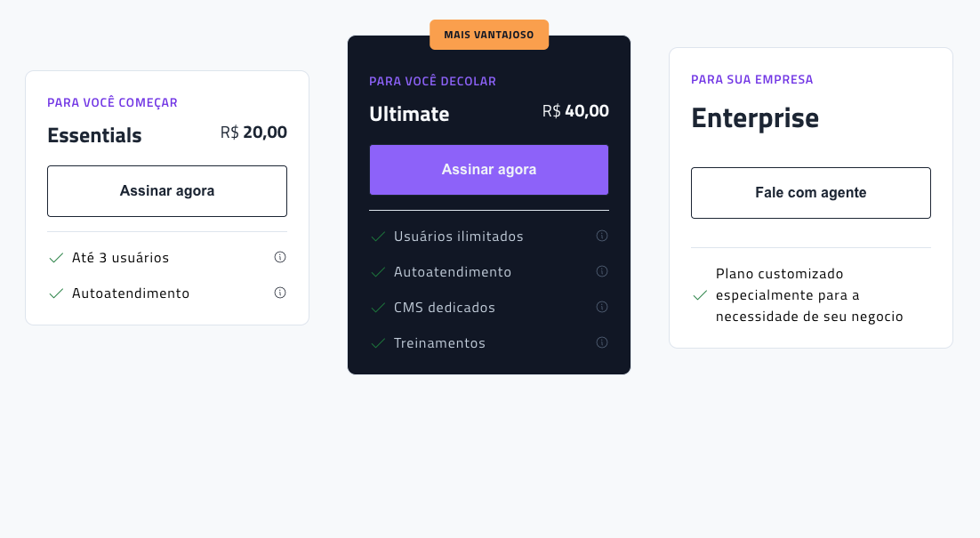Image resolution: width=980 pixels, height=538 pixels.
Task: Select the R$ 20,00 price label
Action: 253,132
